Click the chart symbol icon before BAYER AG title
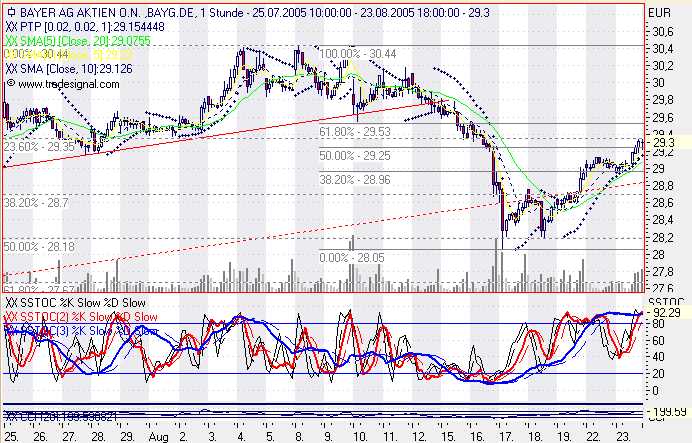692x443 pixels. tap(11, 13)
